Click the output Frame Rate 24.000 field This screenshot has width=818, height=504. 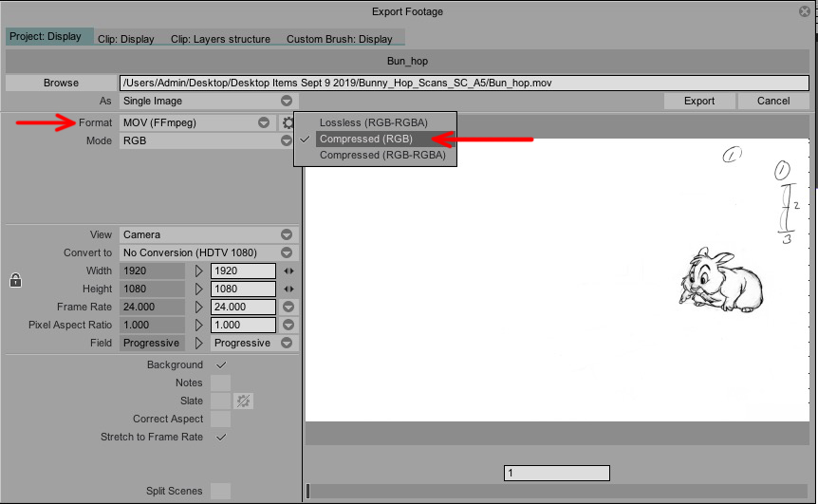[243, 307]
